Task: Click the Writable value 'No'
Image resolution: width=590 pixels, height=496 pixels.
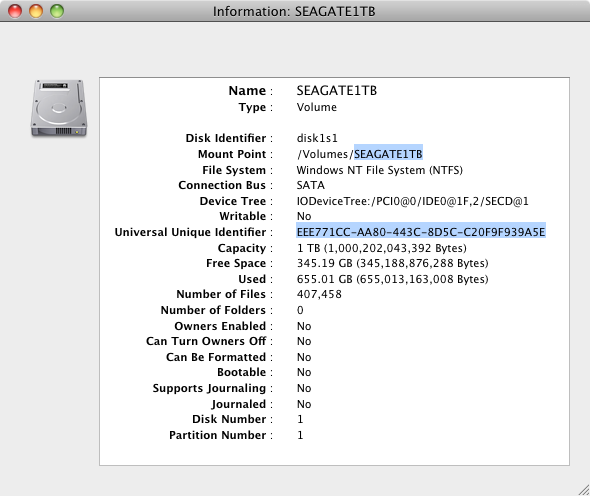Action: 304,216
